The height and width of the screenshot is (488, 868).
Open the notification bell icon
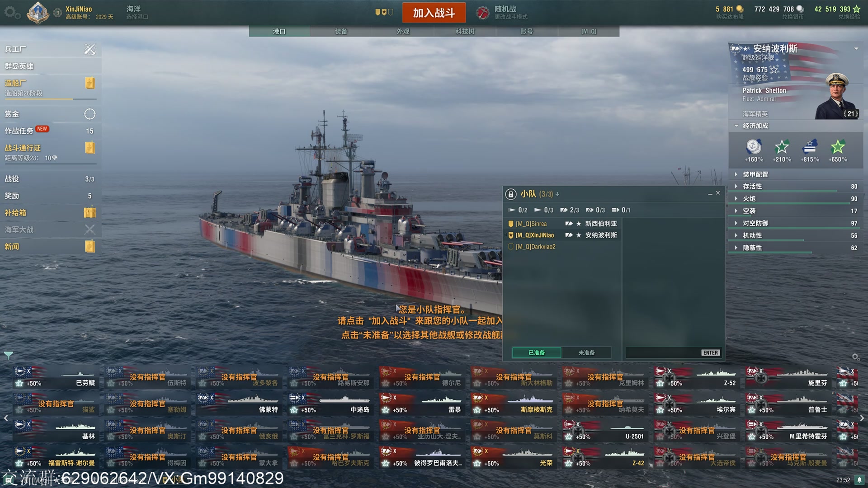[x=859, y=480]
